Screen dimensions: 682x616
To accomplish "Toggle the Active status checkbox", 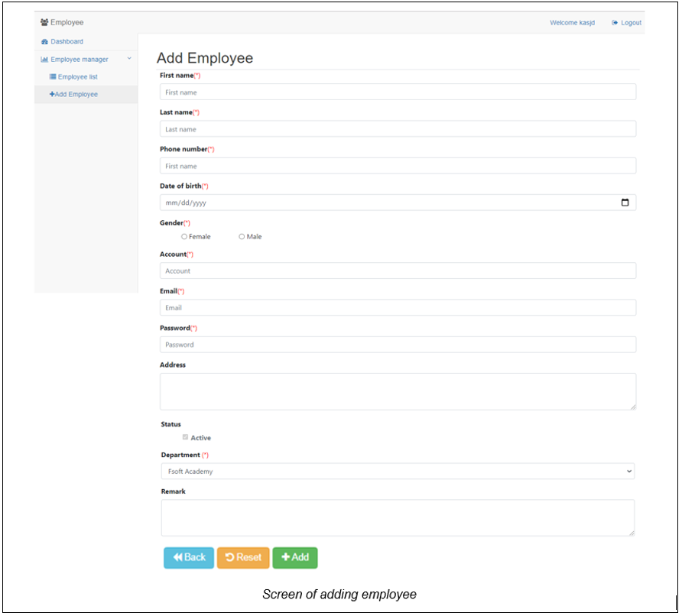I will click(x=185, y=436).
